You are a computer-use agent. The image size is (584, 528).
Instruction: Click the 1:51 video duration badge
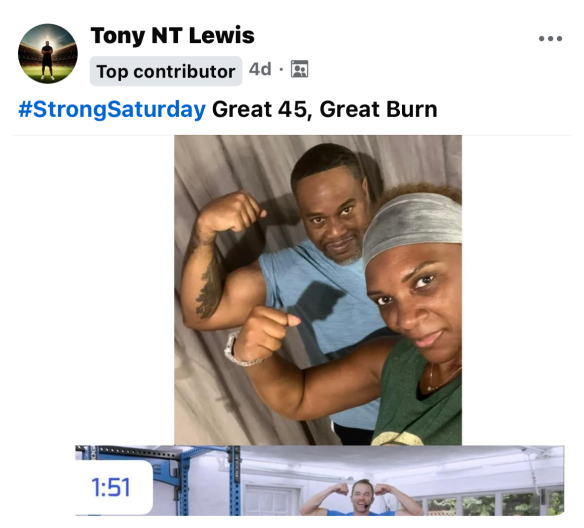(112, 487)
